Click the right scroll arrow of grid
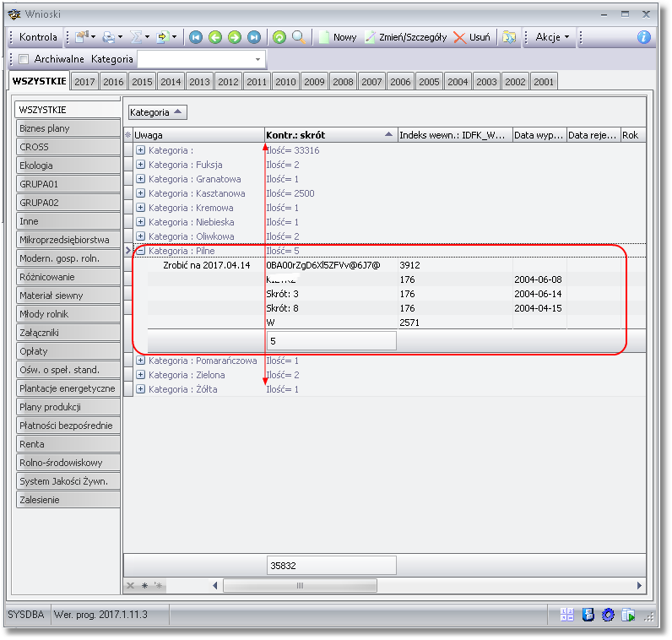The image size is (672, 640). (639, 585)
